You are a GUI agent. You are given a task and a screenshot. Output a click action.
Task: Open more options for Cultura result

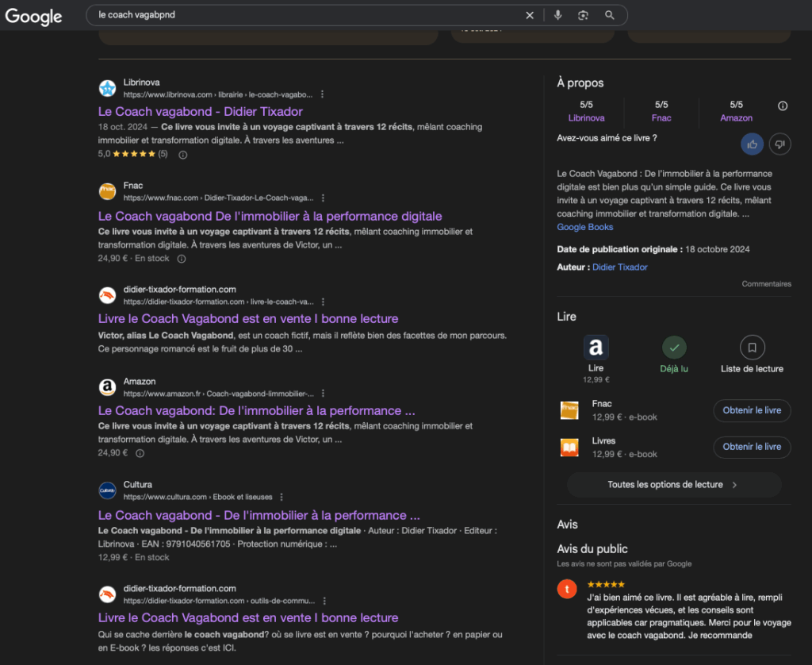[x=282, y=497]
